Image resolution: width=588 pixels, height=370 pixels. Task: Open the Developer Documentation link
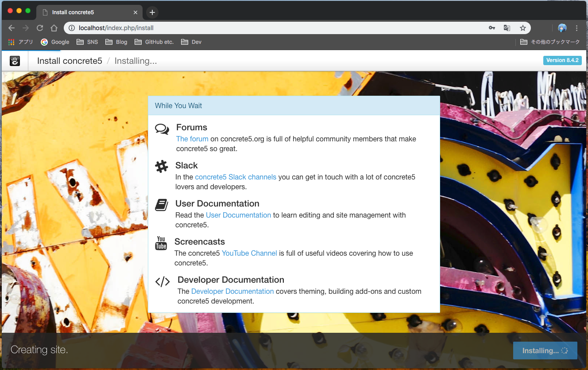coord(232,291)
